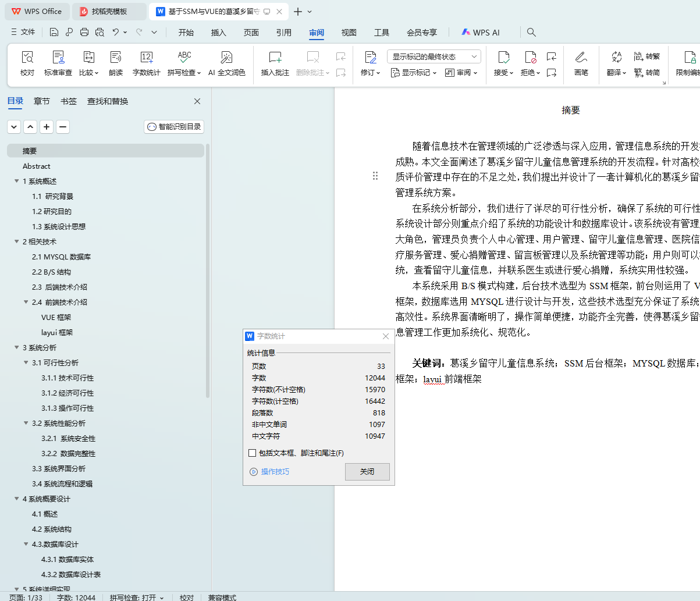Viewport: 700px width, 601px height.
Task: Open the 查找和替换 navigation tab
Action: tap(108, 101)
